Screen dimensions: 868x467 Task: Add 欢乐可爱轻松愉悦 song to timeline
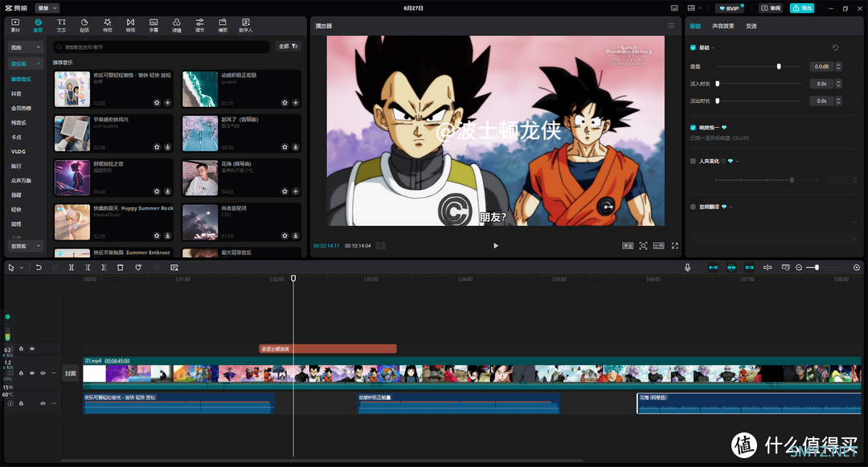(x=168, y=102)
